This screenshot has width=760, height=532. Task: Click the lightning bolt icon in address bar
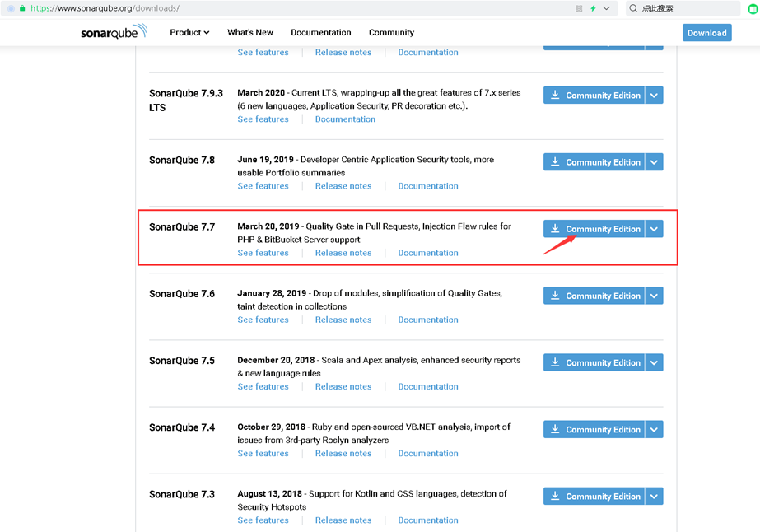click(593, 8)
